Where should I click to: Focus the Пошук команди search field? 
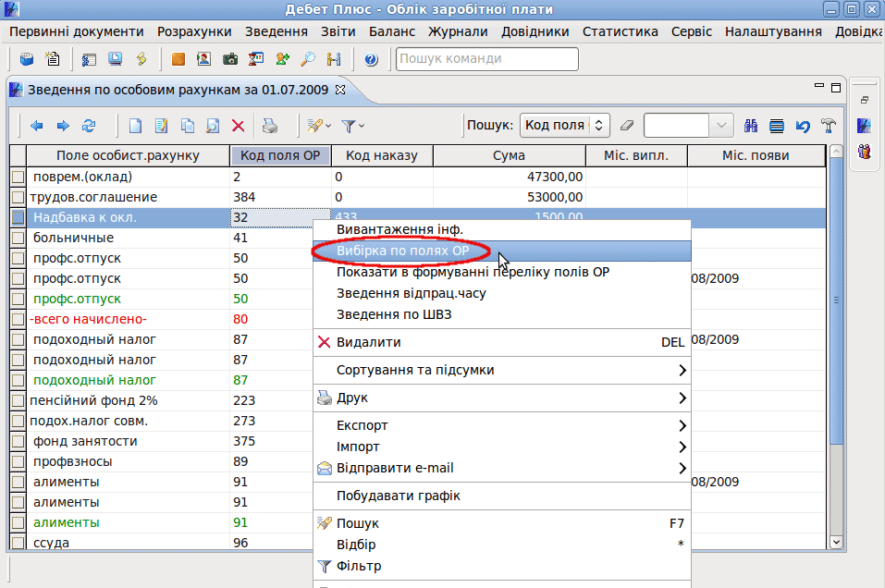pos(487,58)
